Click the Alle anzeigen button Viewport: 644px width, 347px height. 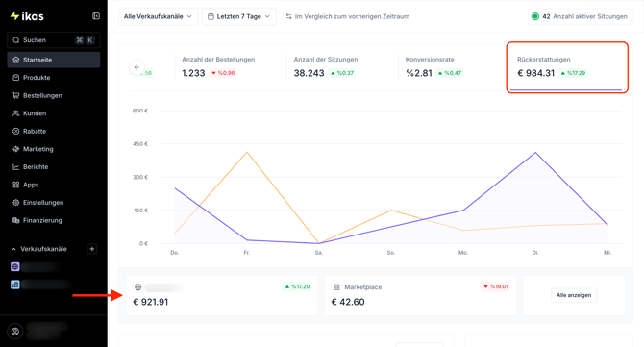tap(574, 295)
